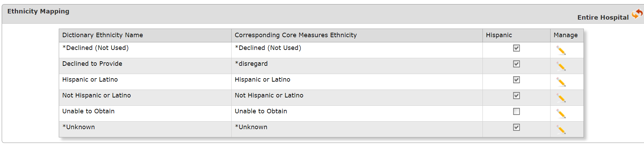Click the orange refresh arrows icon
Viewport: 644px width, 145px height.
click(637, 14)
